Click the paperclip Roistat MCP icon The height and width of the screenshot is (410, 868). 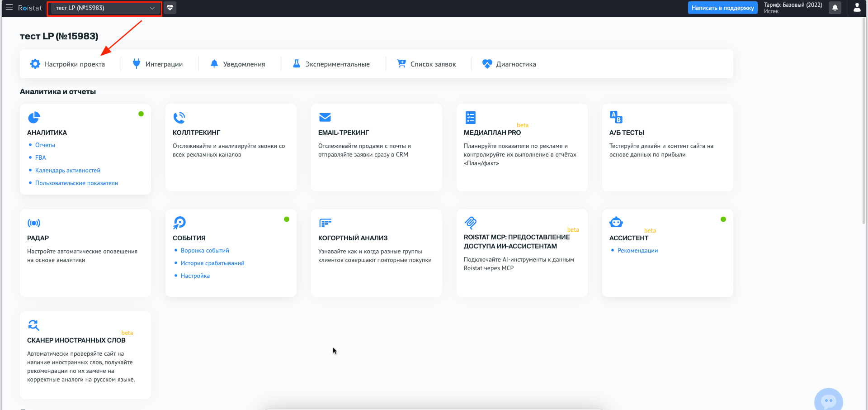click(x=471, y=223)
